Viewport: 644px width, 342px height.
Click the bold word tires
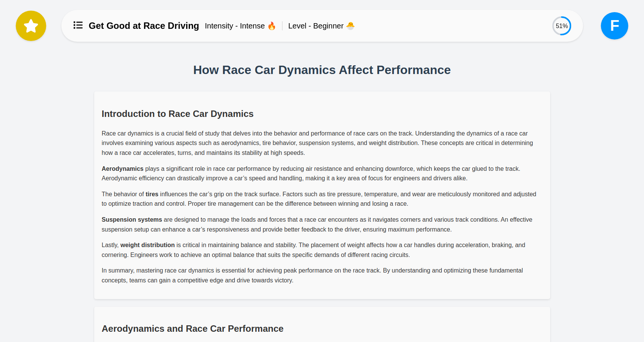click(x=152, y=194)
